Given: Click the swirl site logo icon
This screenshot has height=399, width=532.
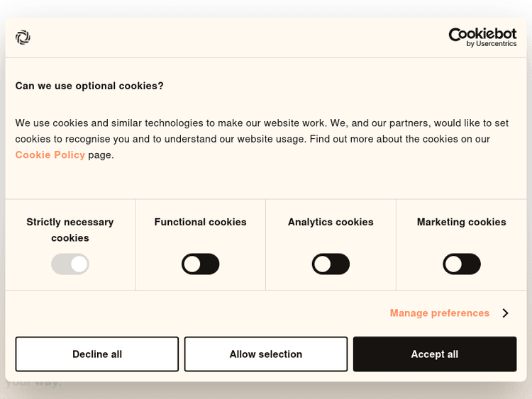Looking at the screenshot, I should pos(23,38).
